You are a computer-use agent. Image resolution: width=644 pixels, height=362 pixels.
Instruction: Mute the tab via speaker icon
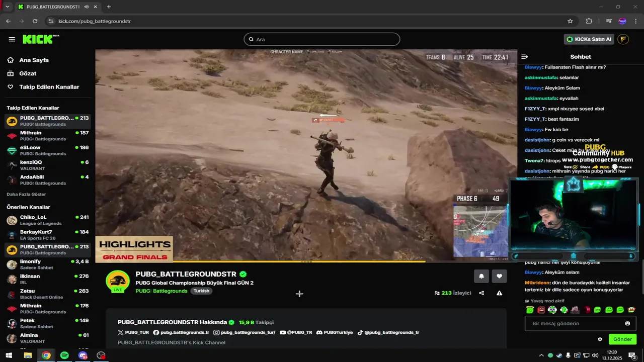[x=87, y=7]
